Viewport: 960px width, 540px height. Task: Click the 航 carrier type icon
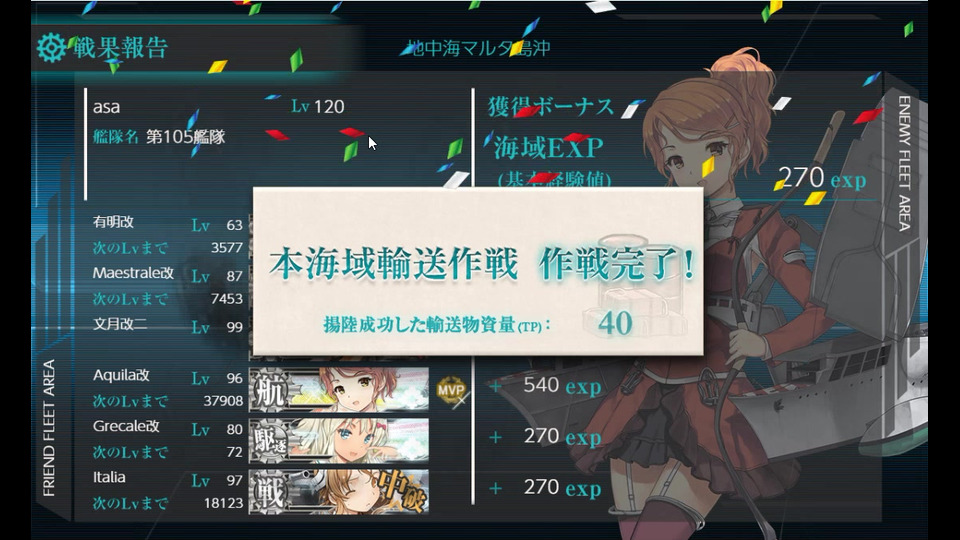pyautogui.click(x=269, y=389)
